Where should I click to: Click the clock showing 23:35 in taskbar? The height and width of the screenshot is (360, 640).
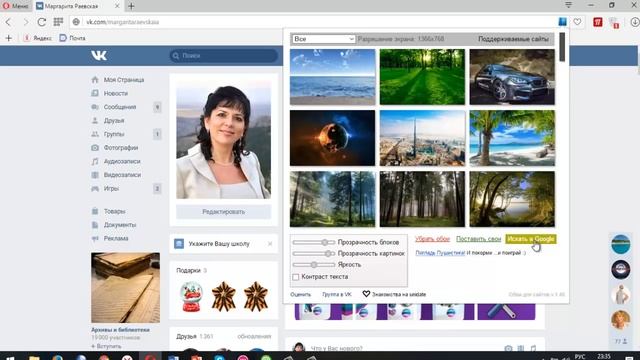click(604, 356)
